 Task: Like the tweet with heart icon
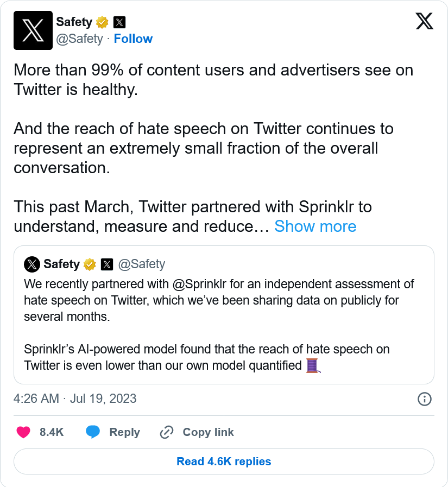point(23,432)
